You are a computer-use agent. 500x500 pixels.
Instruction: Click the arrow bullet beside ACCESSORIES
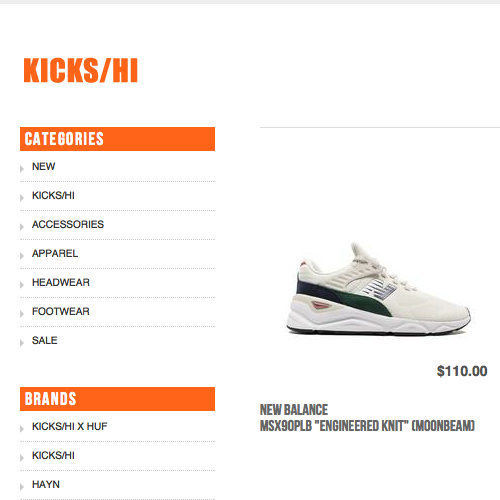coord(22,227)
